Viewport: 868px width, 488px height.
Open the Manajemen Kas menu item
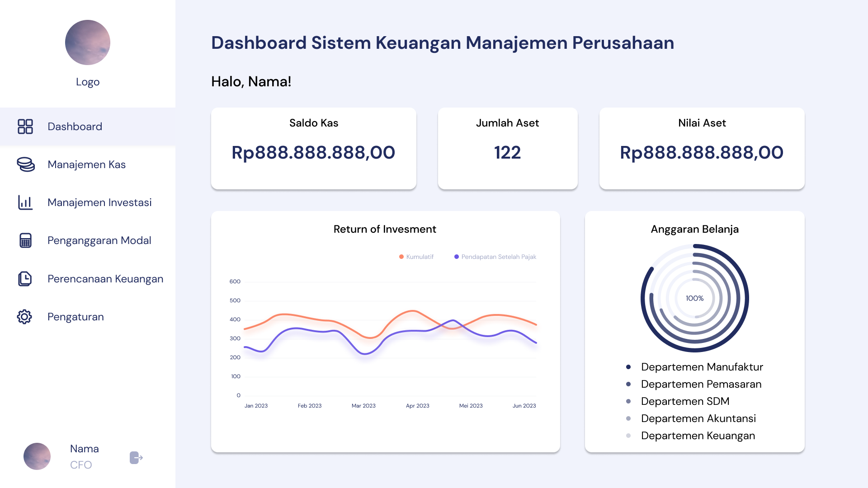[x=86, y=164]
